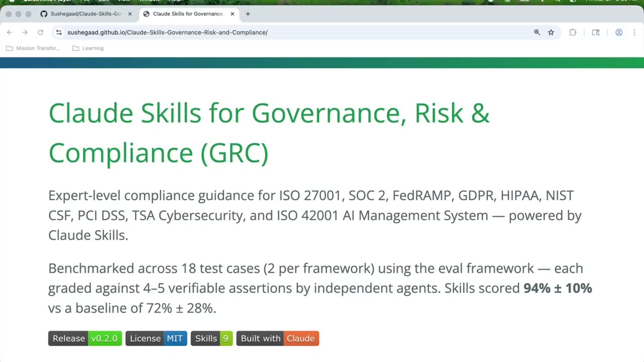The image size is (644, 362).
Task: Click the "ISO 27001" text in description
Action: [309, 195]
